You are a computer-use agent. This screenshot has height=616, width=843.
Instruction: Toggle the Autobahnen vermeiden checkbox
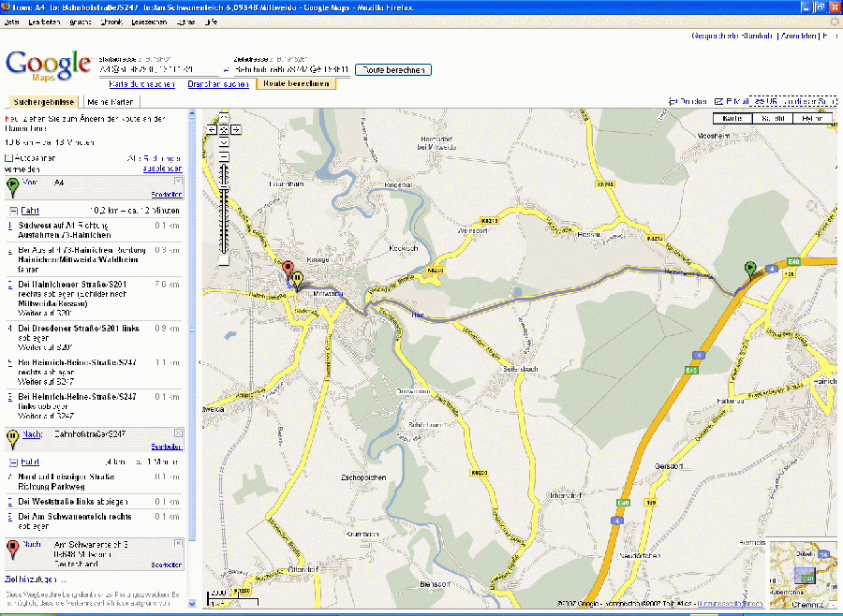point(8,158)
